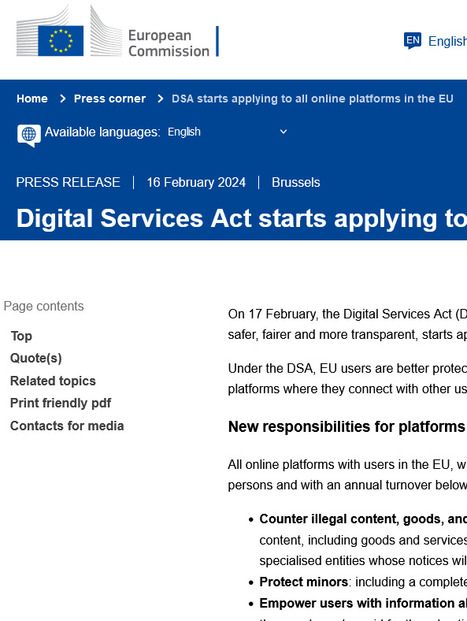Viewport: 467px width, 621px height.
Task: Click the New responsibilities for platforms heading
Action: point(347,427)
